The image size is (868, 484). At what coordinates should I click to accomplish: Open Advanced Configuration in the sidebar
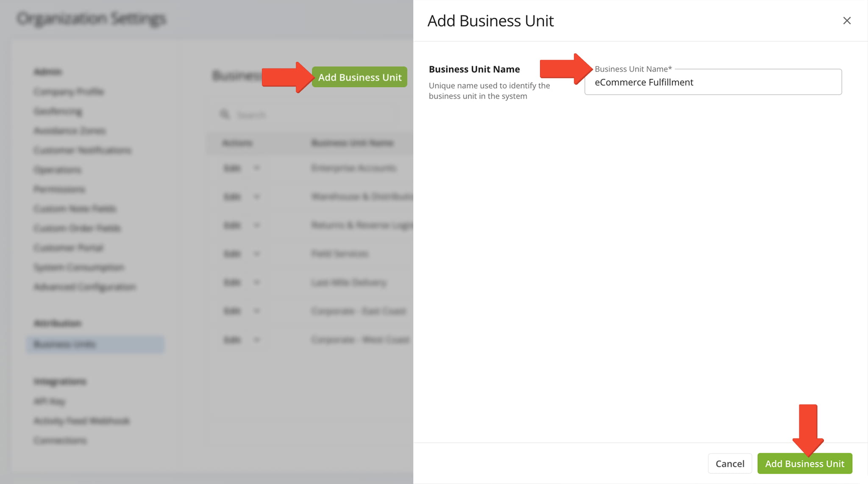point(85,287)
